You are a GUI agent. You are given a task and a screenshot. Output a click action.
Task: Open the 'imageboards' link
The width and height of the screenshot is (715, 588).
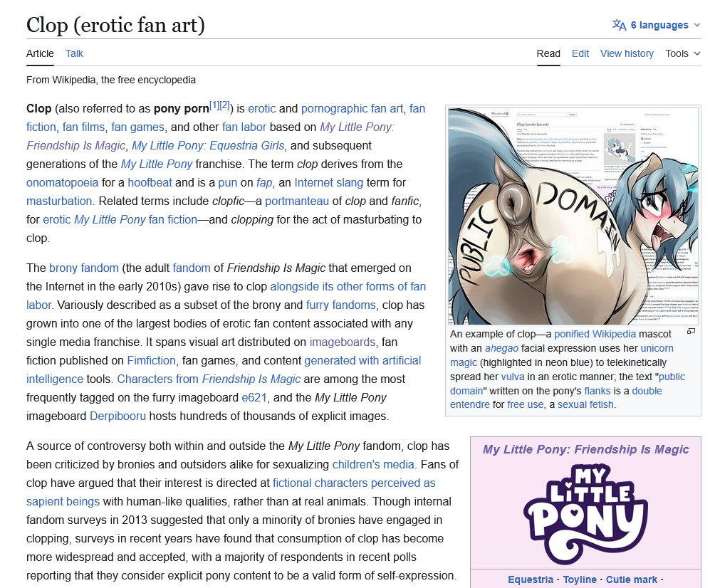(x=343, y=342)
